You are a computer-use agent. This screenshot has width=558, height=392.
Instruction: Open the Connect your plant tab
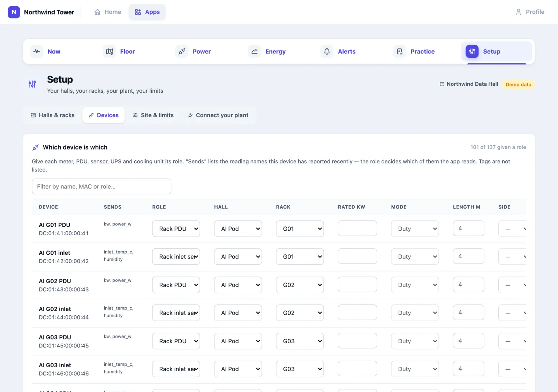click(x=218, y=115)
